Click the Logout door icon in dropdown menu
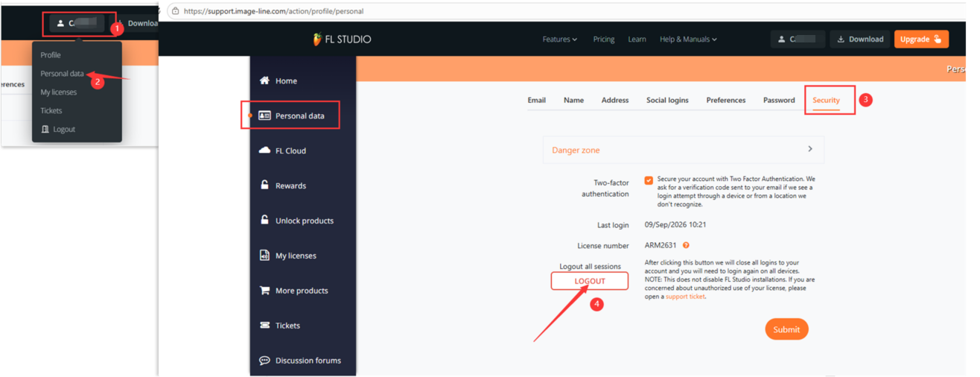 (x=45, y=129)
